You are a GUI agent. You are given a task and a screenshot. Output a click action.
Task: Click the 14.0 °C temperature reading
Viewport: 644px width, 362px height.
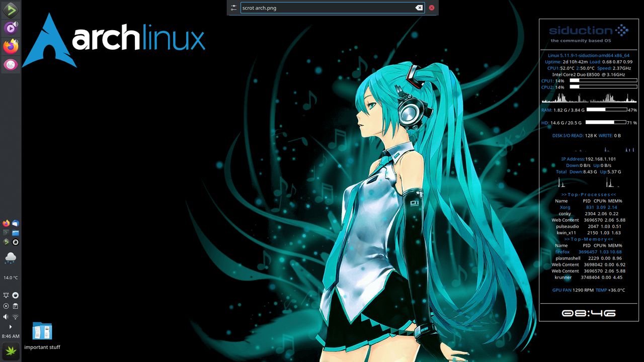click(11, 278)
